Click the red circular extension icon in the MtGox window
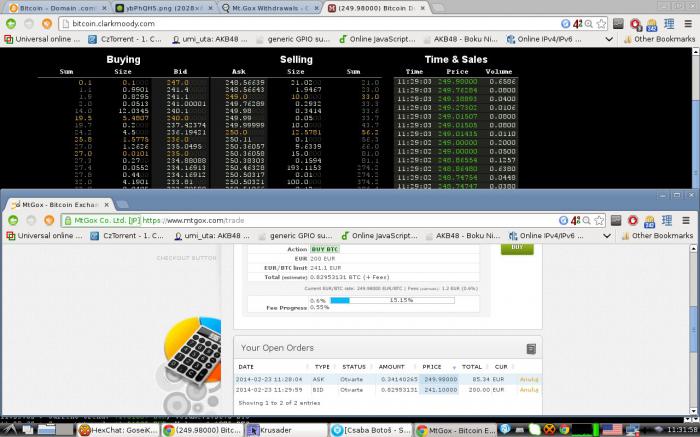 (x=633, y=221)
